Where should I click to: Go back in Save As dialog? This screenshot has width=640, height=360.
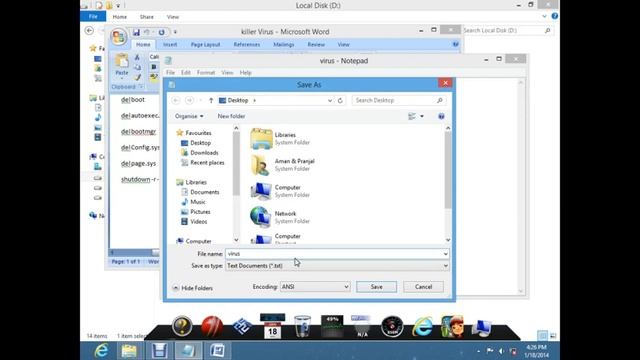(x=176, y=100)
